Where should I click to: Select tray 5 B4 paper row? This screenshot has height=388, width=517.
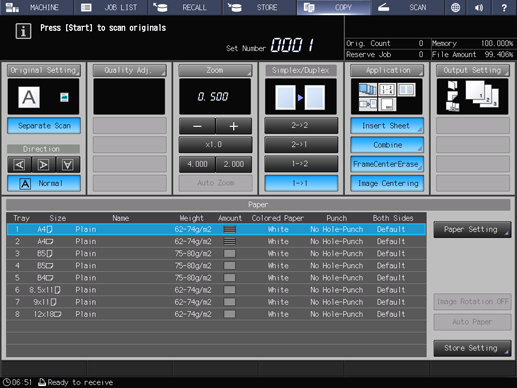216,278
